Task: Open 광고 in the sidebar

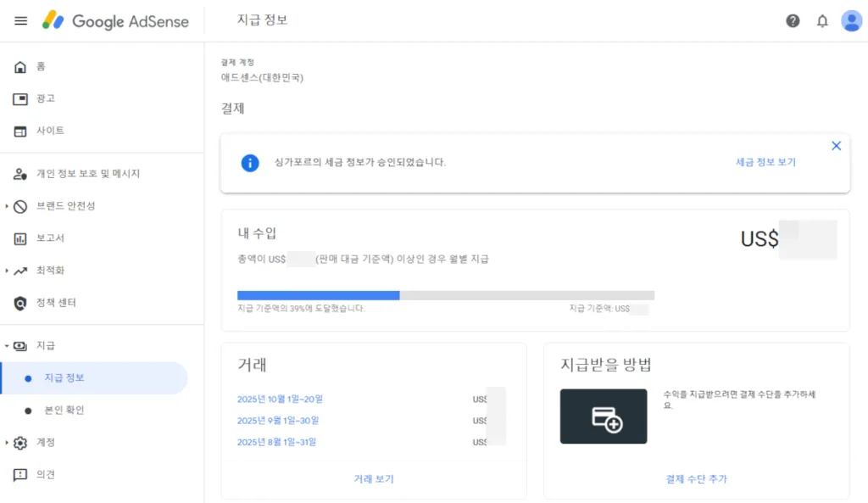Action: pos(45,98)
